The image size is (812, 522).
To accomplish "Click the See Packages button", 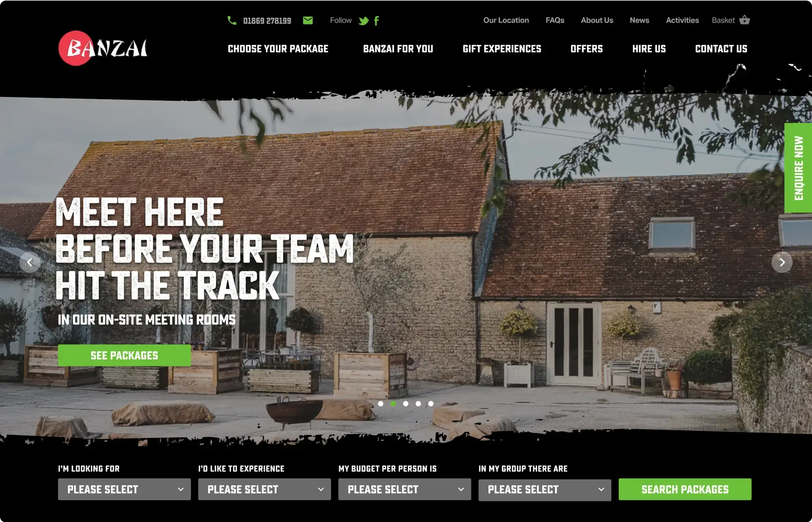I will 124,355.
